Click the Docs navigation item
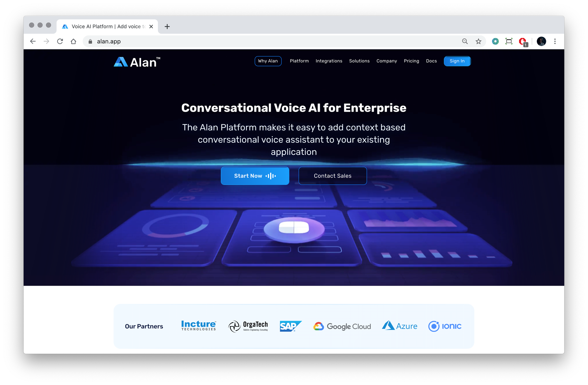This screenshot has height=385, width=588. pos(431,61)
